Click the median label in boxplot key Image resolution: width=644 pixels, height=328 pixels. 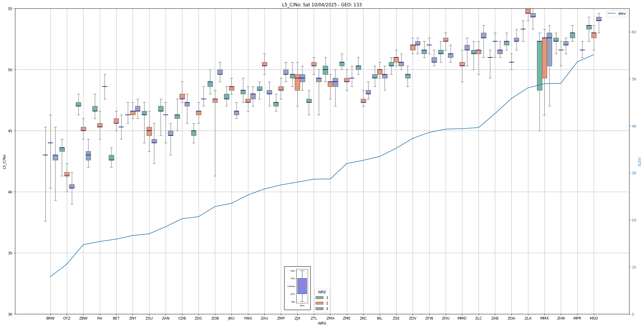(x=291, y=286)
